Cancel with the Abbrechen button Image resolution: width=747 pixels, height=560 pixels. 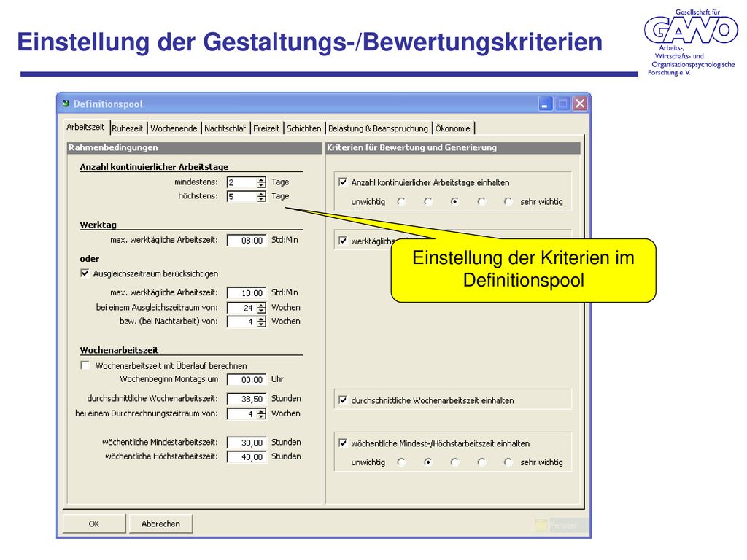[160, 524]
